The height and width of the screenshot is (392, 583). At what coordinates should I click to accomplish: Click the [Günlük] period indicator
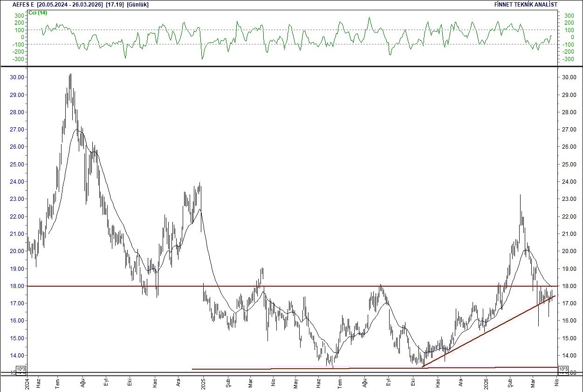click(x=136, y=4)
